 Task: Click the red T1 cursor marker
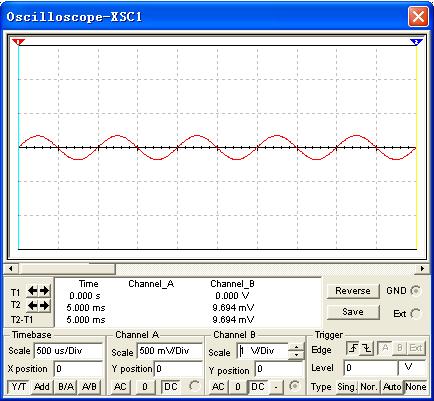pyautogui.click(x=18, y=42)
